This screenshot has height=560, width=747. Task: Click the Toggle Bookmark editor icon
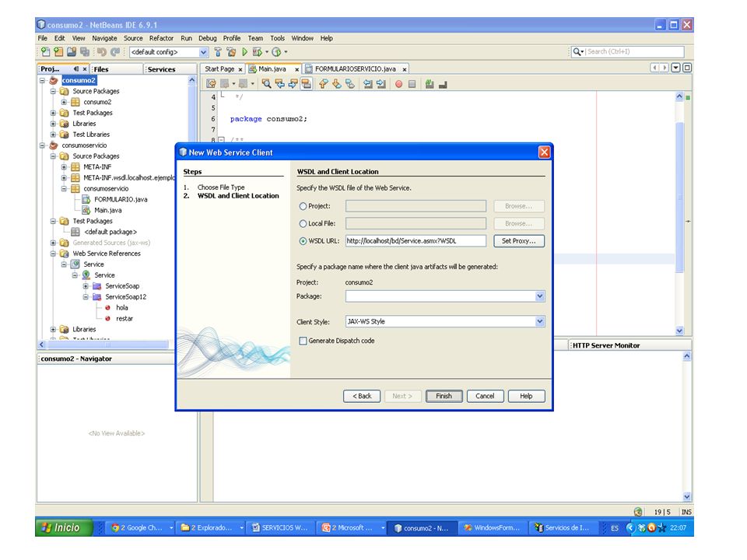[350, 84]
